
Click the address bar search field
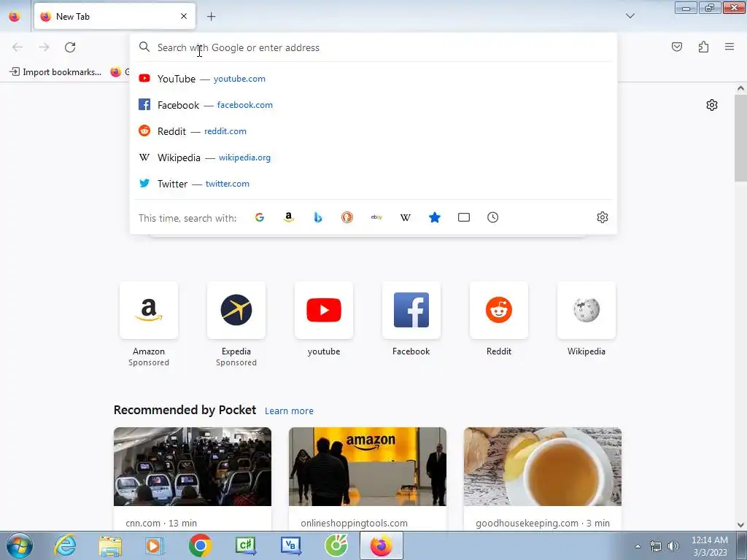point(373,47)
